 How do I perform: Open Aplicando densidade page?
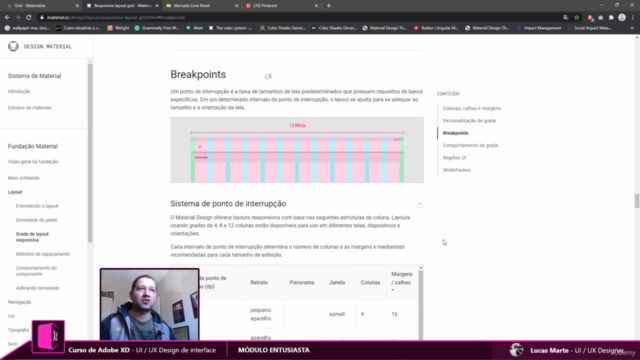coord(38,288)
